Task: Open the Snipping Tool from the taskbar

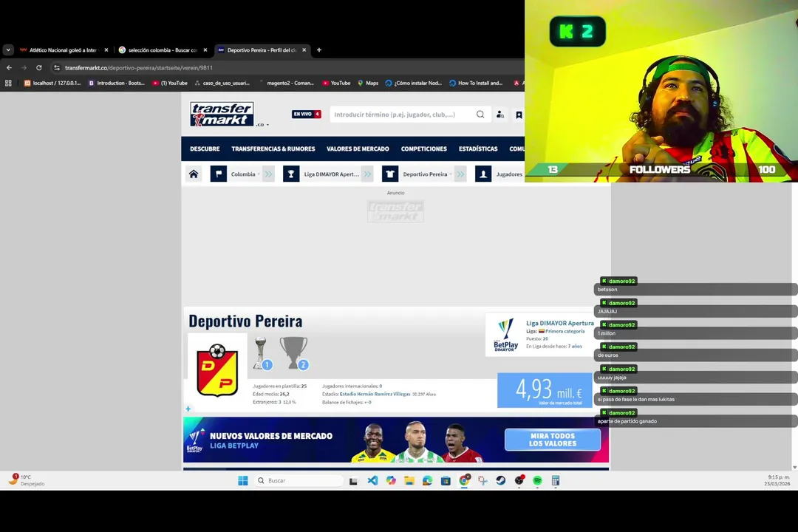Action: 482,480
